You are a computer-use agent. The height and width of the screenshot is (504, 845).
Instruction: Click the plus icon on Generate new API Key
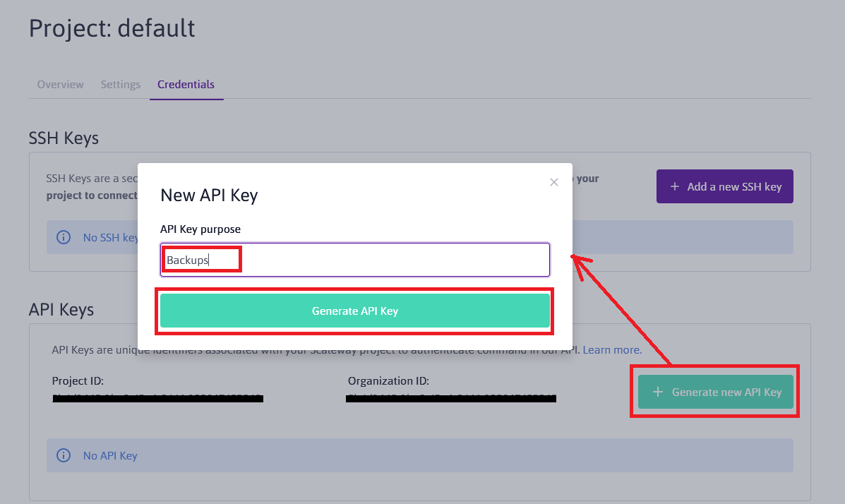(658, 392)
